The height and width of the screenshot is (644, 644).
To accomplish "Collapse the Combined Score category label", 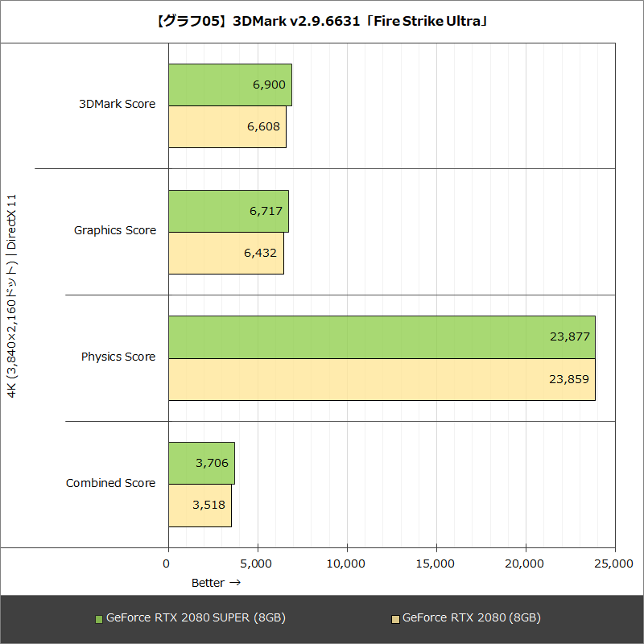I will pyautogui.click(x=110, y=483).
